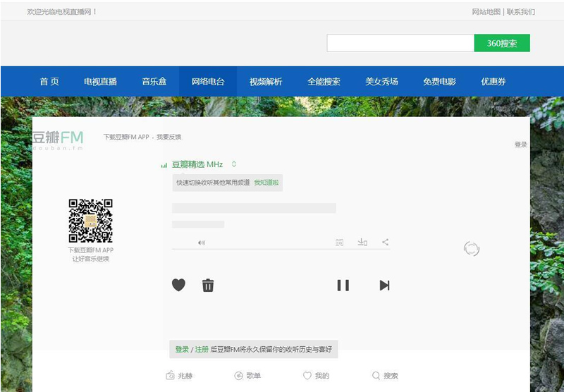The height and width of the screenshot is (392, 564).
Task: Click the trash can icon to ban song
Action: coord(208,285)
